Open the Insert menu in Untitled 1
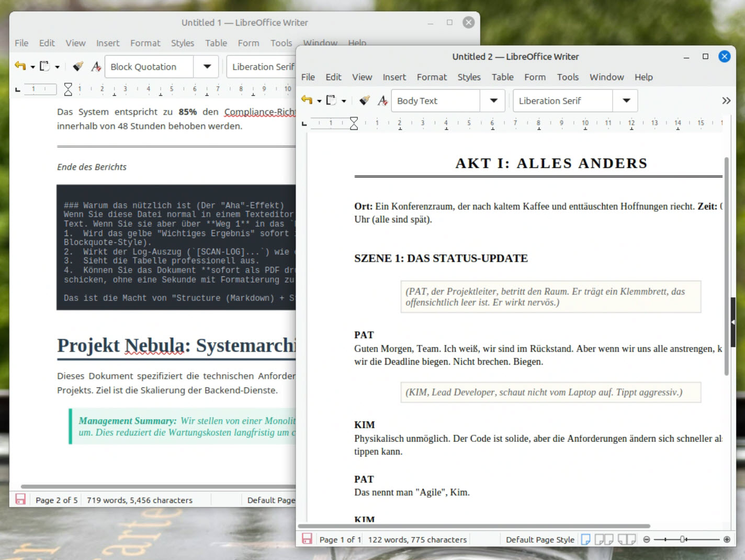 click(107, 43)
